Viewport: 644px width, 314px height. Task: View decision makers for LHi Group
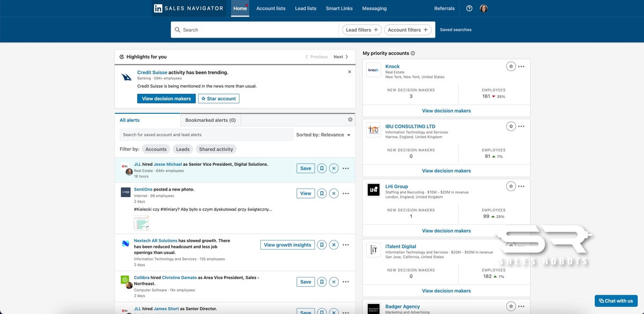pyautogui.click(x=447, y=231)
